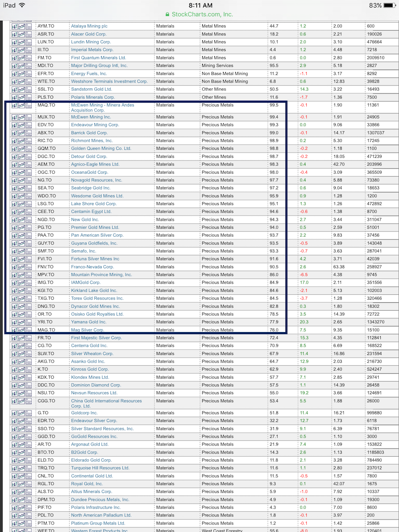The image size is (399, 532).
Task: Open P&F chart icon for YRI.TO
Action: tap(28, 322)
